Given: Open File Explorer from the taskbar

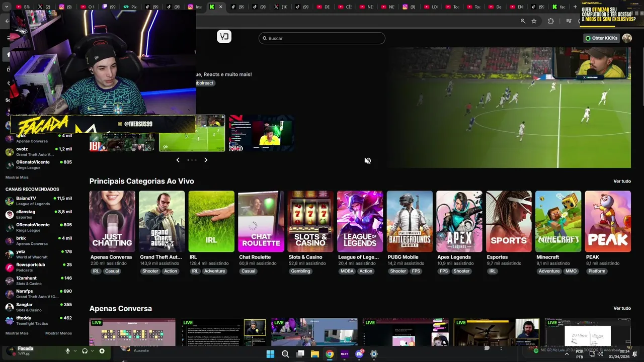Looking at the screenshot, I should point(315,354).
